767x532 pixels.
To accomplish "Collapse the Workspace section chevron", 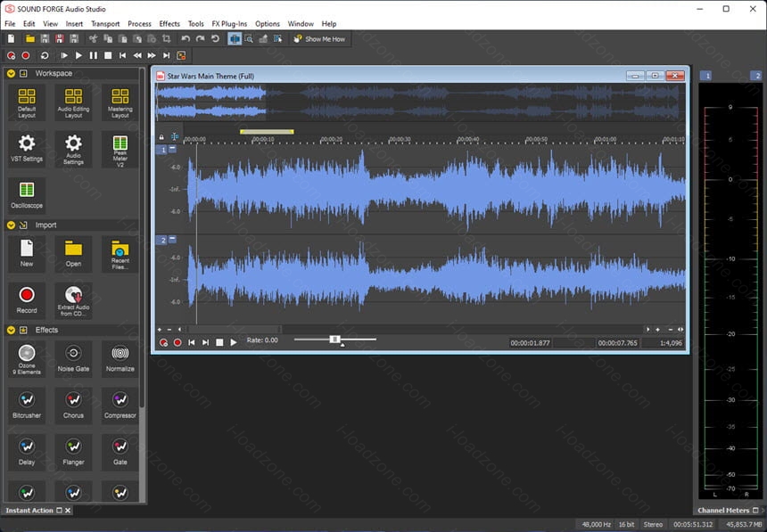I will [x=11, y=73].
